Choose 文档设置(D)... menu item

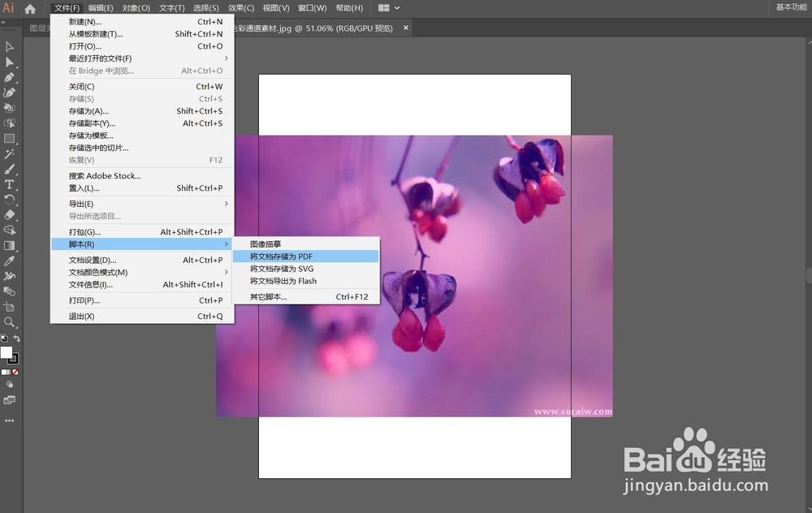click(142, 260)
